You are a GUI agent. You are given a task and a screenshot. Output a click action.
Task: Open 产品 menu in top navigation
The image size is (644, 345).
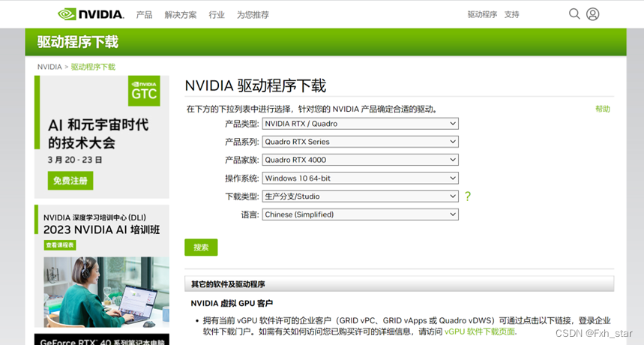point(144,15)
